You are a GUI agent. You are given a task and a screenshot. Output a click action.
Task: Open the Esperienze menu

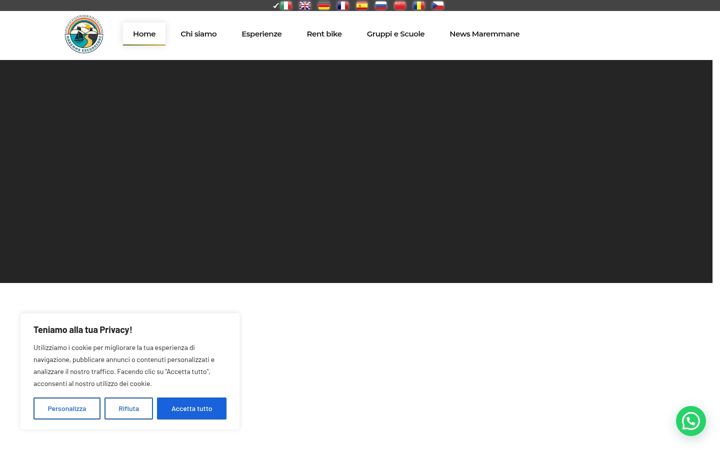[261, 34]
